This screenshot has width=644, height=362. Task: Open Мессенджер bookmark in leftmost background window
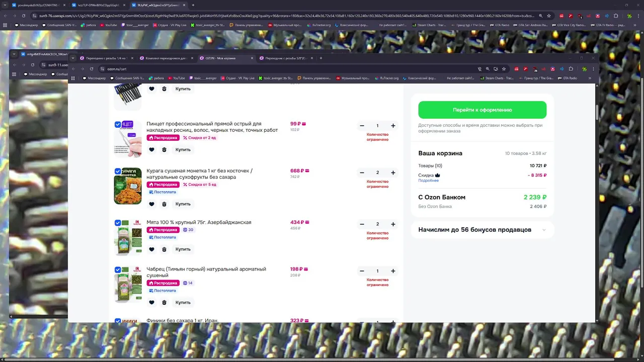(35, 74)
